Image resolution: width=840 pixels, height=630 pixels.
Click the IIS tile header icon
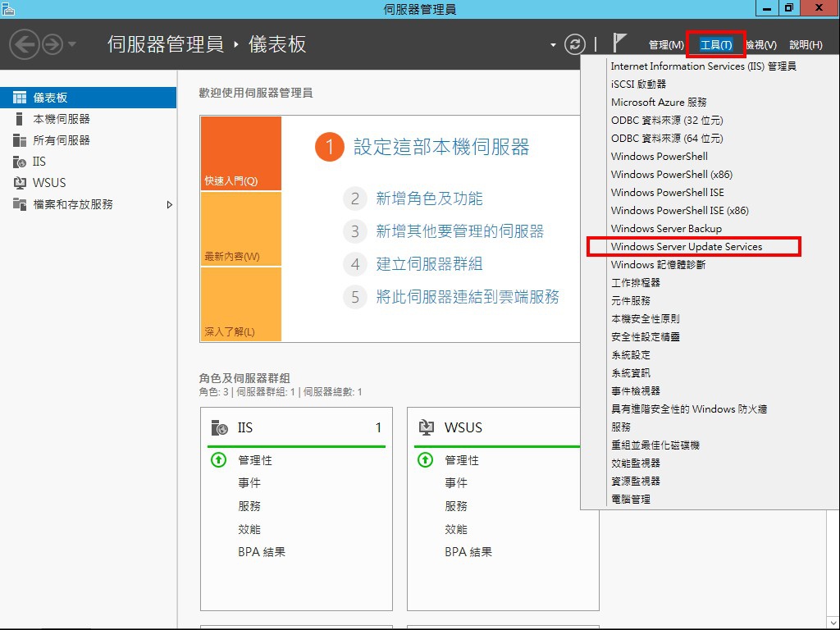click(x=219, y=427)
